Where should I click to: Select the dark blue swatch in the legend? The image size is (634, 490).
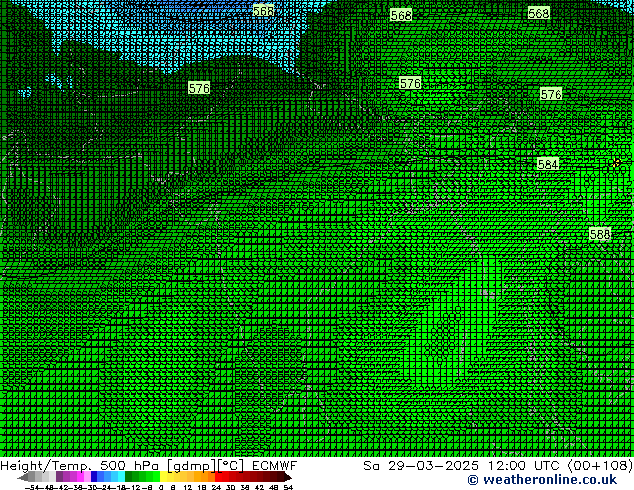[x=94, y=477]
